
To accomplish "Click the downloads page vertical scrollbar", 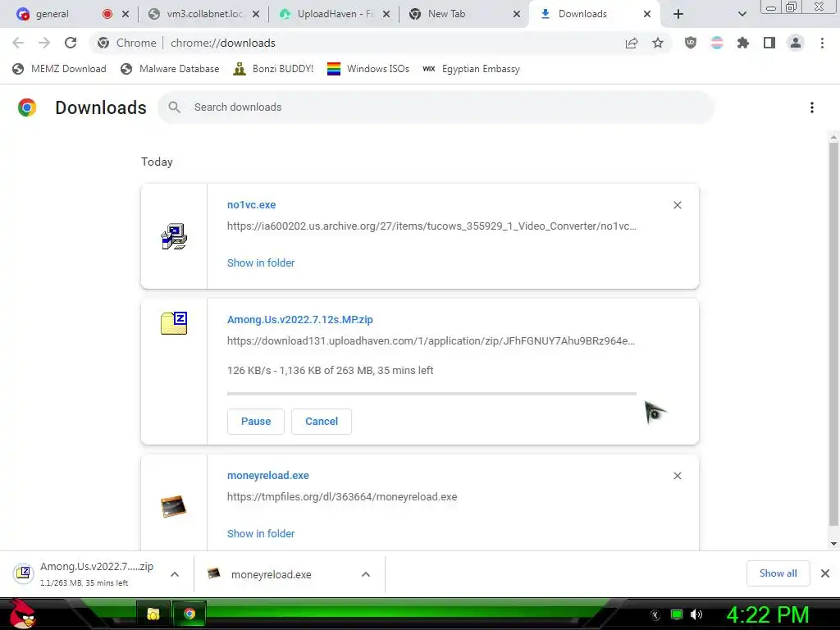I will (x=833, y=335).
